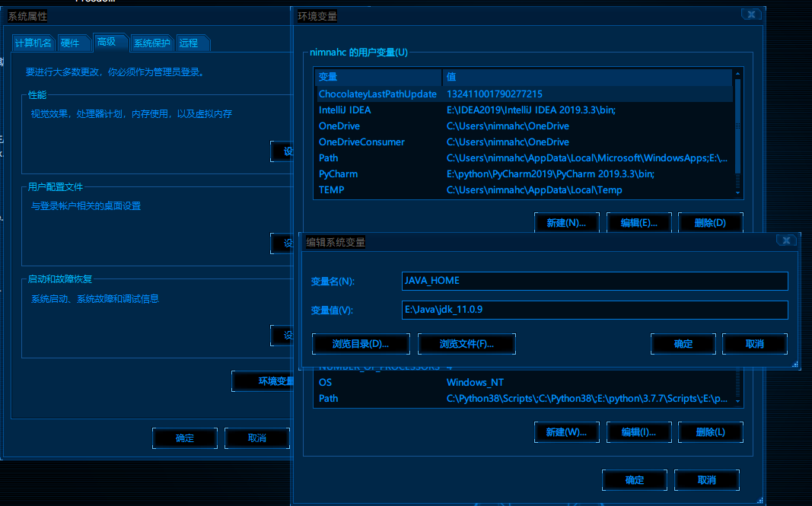Click 编辑(E)... for user variables
This screenshot has width=812, height=506.
[639, 223]
